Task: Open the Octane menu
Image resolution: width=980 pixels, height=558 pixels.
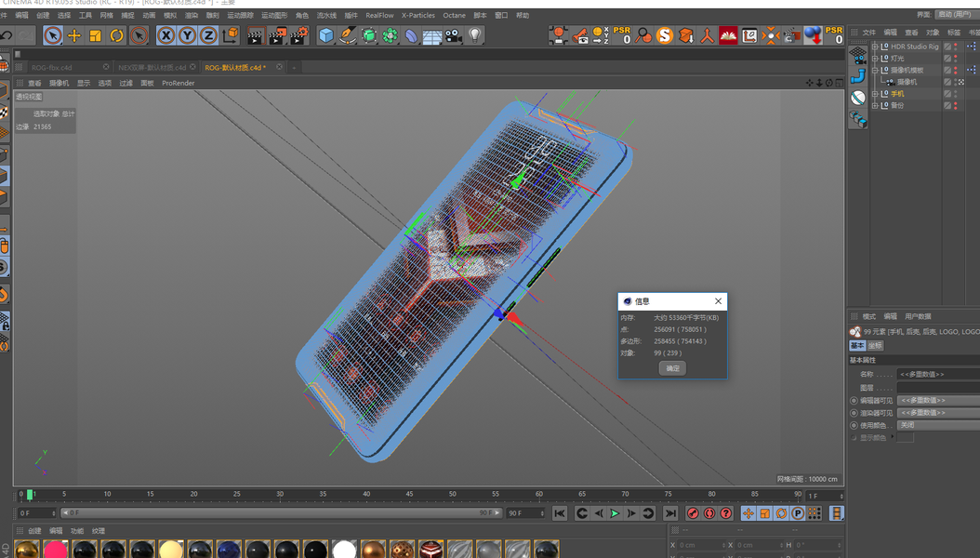Action: pyautogui.click(x=455, y=15)
